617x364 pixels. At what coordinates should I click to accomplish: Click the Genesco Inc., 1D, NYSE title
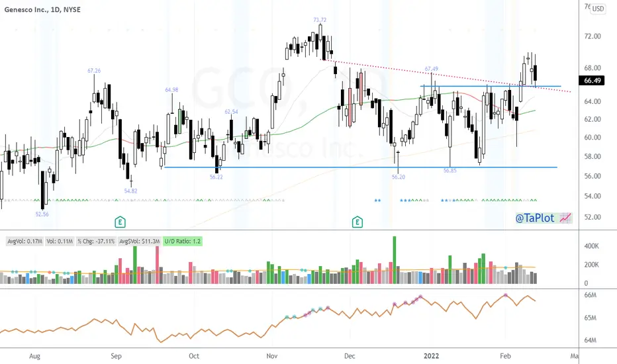coord(42,9)
